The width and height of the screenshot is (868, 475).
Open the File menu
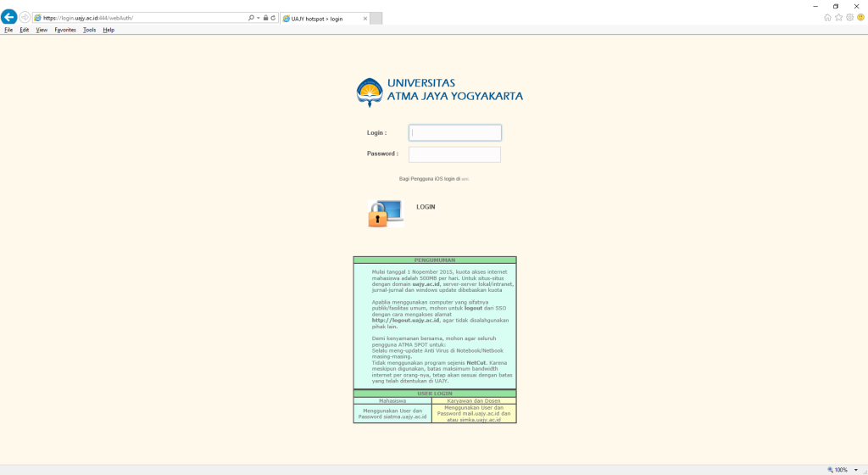pyautogui.click(x=8, y=30)
